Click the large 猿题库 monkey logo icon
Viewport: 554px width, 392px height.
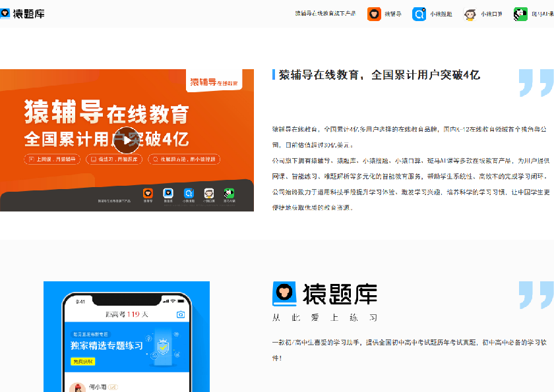click(x=284, y=294)
